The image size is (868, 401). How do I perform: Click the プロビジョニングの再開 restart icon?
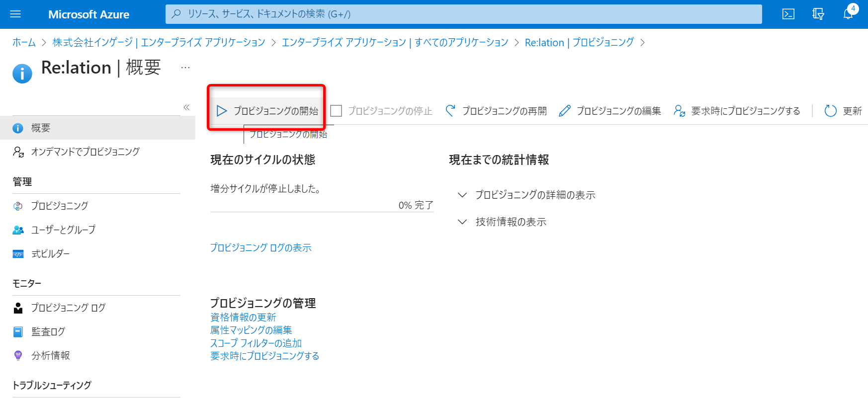pos(450,111)
